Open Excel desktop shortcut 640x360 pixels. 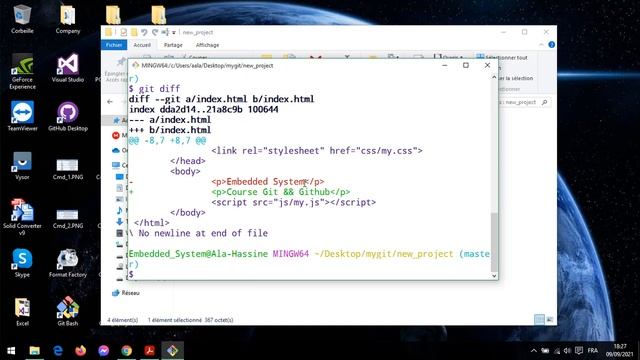pyautogui.click(x=22, y=311)
